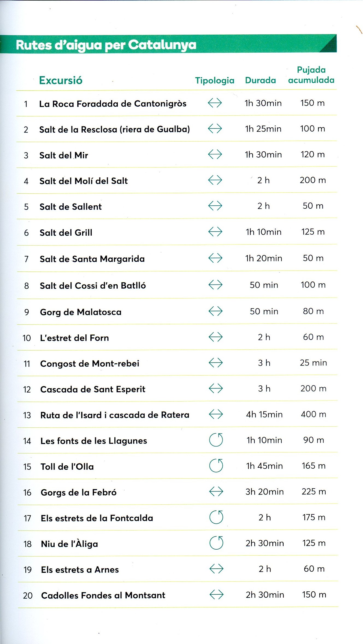Click the loop icon beside Els estrets de la Fontcalda
Screen dimensions: 363x644
tap(216, 517)
